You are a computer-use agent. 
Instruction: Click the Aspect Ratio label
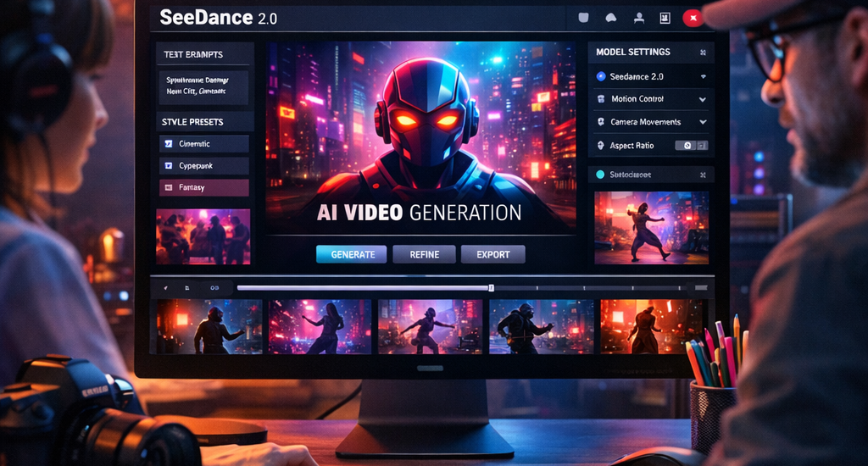tap(632, 146)
